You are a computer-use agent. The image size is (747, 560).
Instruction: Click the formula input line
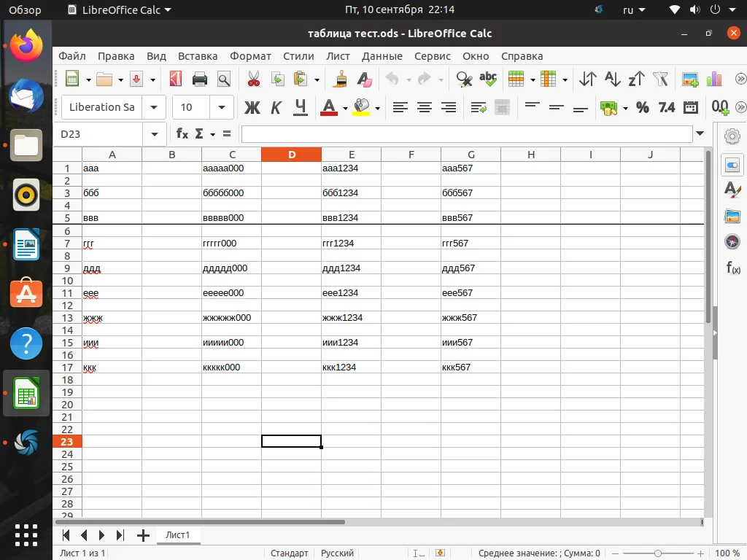coord(467,134)
